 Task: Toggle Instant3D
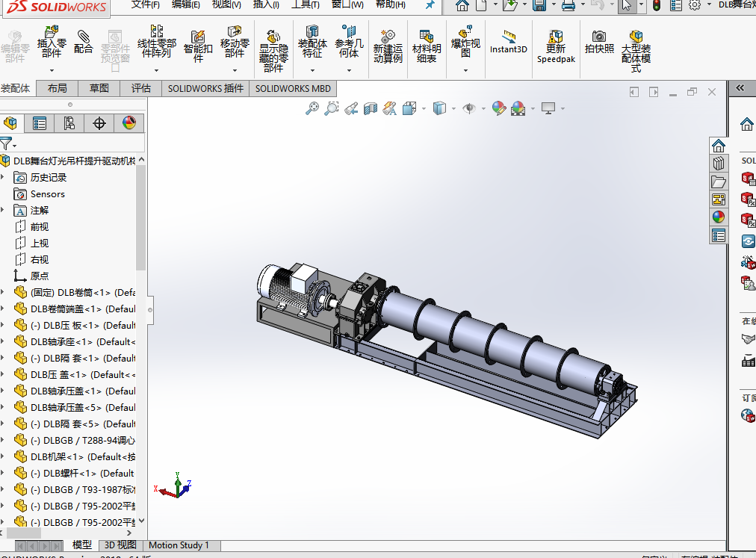[508, 42]
